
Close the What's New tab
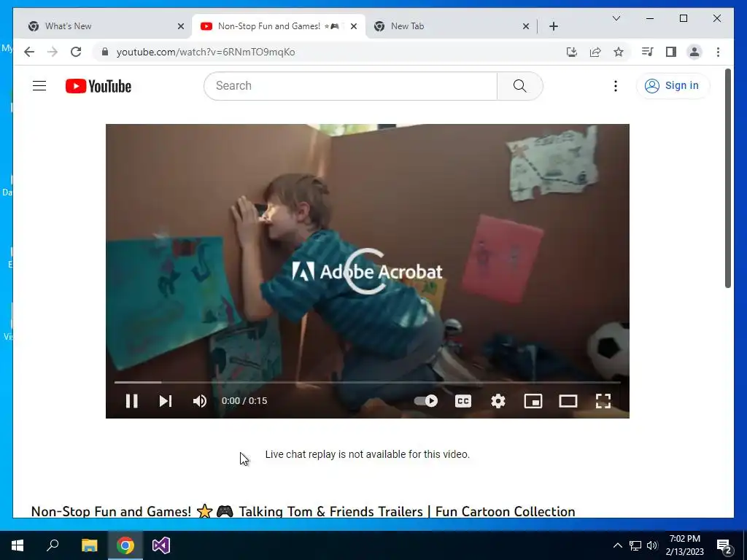[181, 26]
